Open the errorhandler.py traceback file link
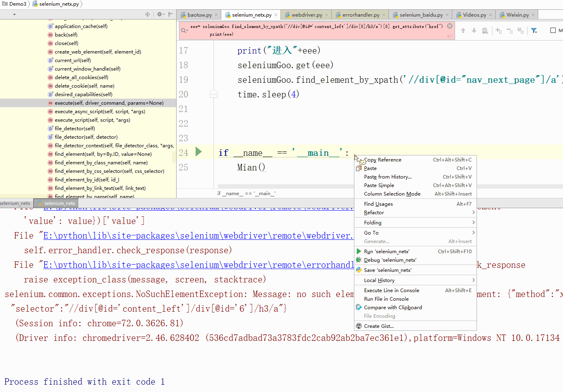This screenshot has height=392, width=563. click(x=198, y=265)
